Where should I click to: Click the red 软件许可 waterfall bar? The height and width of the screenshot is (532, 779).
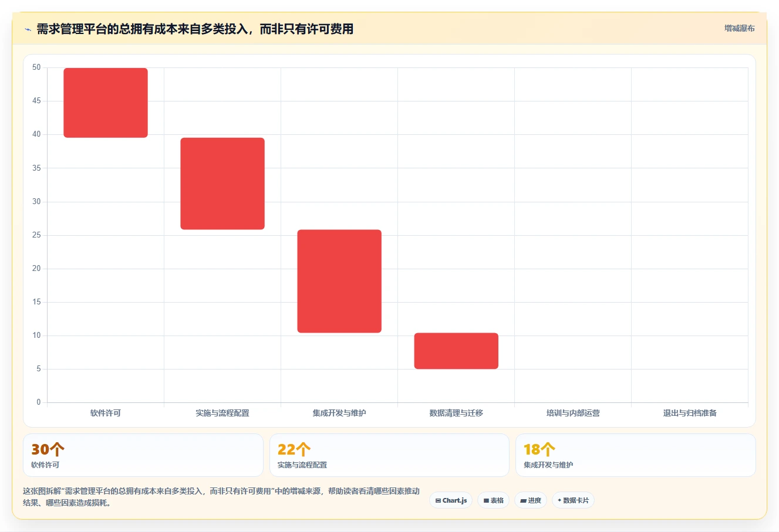coord(106,103)
